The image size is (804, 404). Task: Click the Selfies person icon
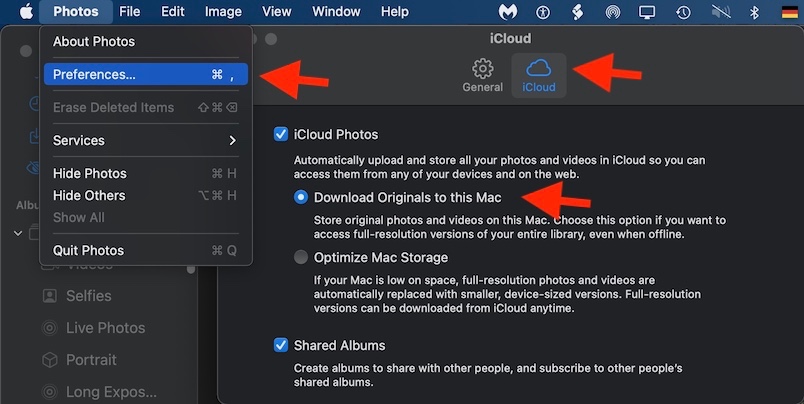tap(50, 296)
